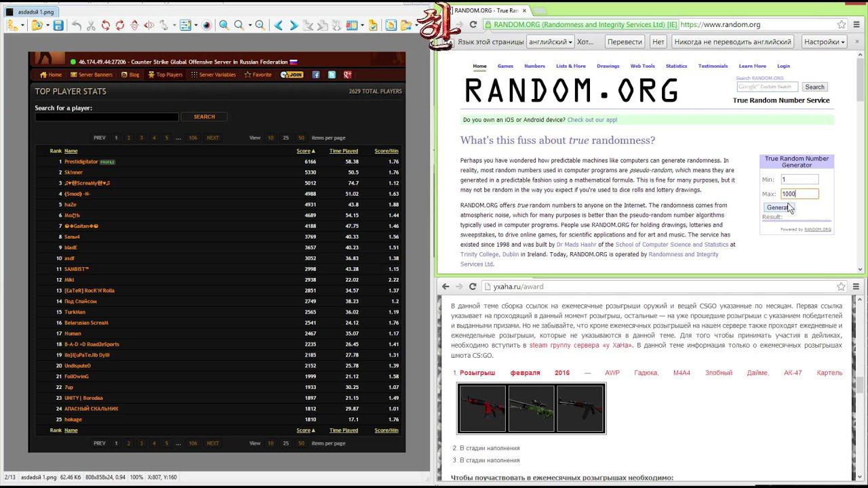Click the Undo arrow in viewer toolbar

click(77, 26)
